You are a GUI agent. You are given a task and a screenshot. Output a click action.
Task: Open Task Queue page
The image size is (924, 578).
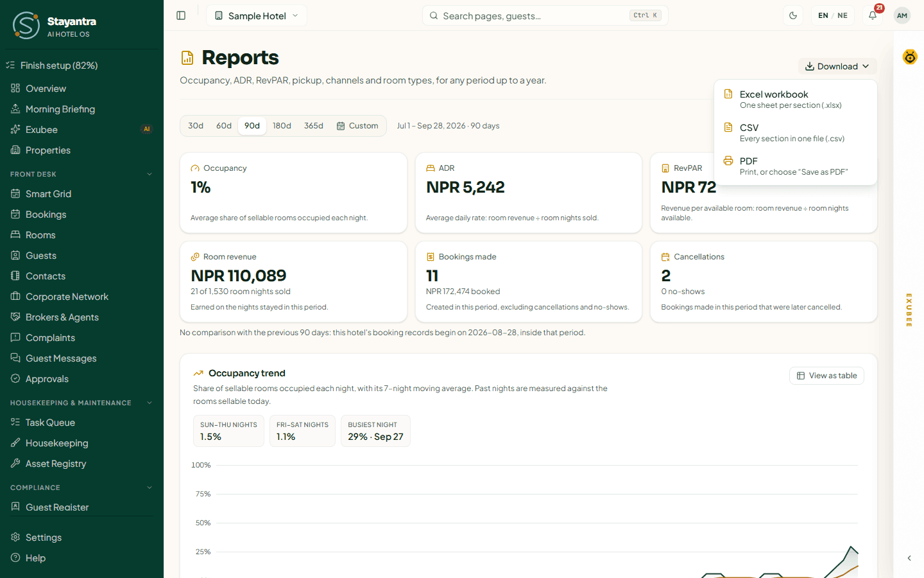[x=81, y=423]
